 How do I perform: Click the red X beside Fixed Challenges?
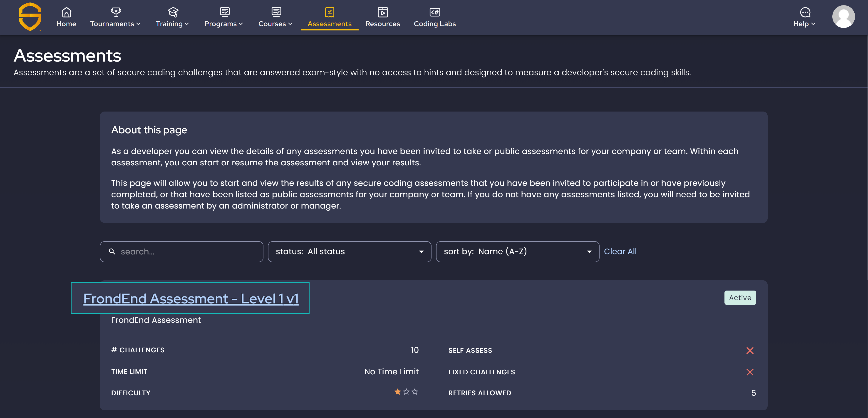[x=750, y=372]
